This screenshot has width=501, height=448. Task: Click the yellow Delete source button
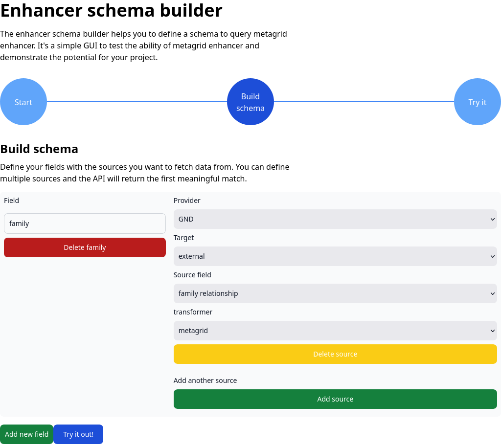[335, 354]
